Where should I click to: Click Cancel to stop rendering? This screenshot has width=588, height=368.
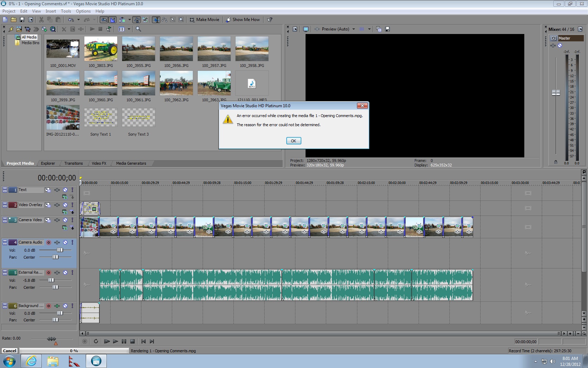coord(9,351)
